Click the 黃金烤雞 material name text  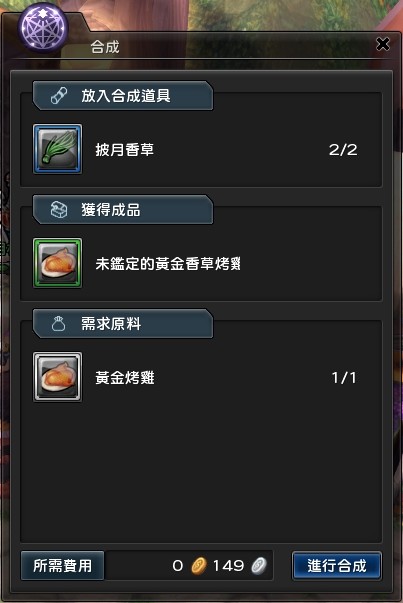125,378
